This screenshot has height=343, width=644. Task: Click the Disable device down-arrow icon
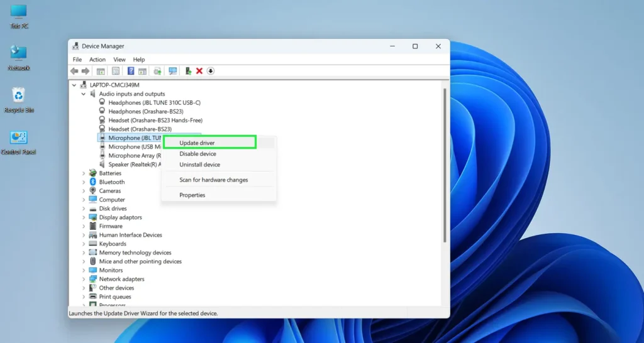[x=211, y=71]
